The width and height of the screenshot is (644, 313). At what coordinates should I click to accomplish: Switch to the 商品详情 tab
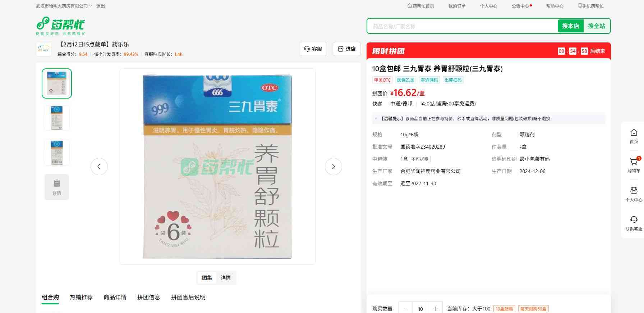click(115, 297)
